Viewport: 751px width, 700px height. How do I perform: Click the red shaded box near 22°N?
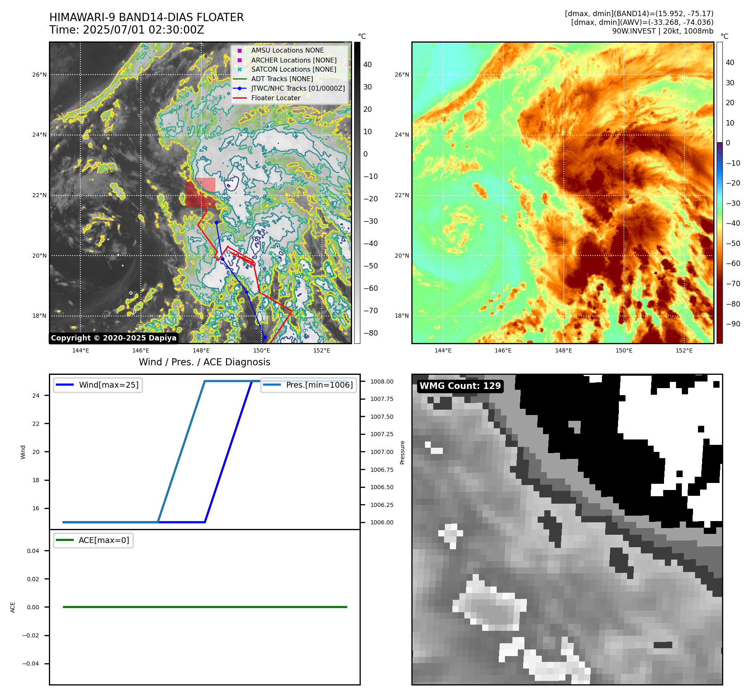click(200, 193)
